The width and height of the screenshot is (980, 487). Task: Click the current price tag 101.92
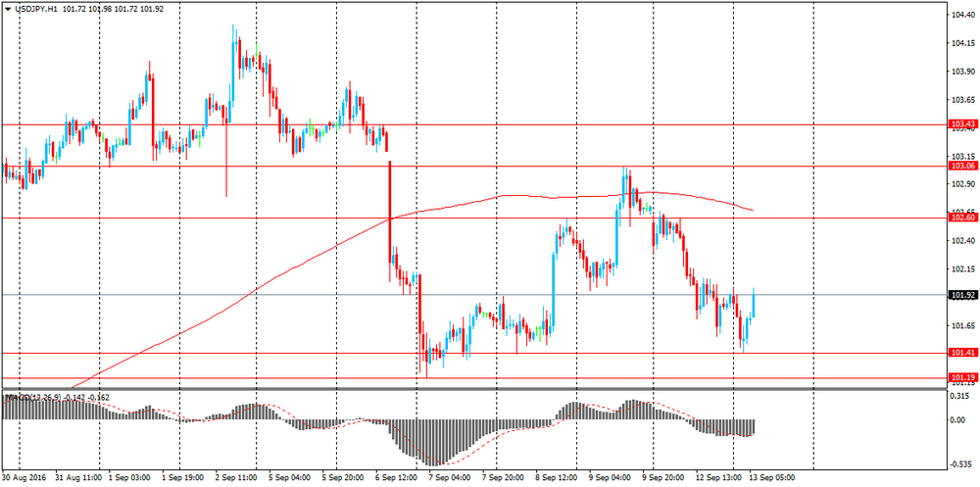[x=962, y=294]
